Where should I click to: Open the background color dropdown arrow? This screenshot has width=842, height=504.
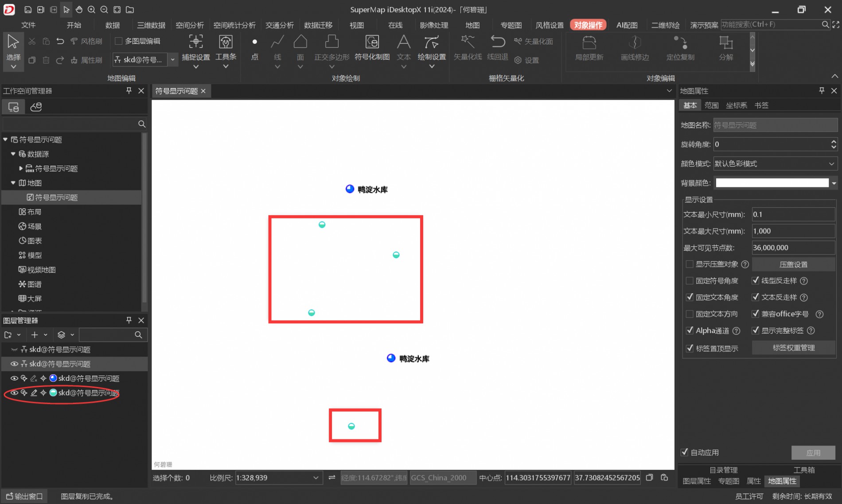point(834,183)
